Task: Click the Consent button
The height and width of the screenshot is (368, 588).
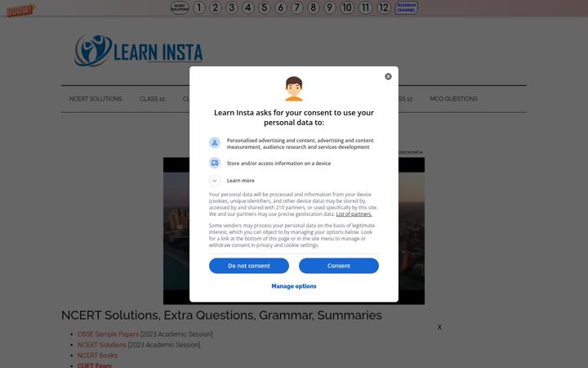Action: click(x=339, y=266)
